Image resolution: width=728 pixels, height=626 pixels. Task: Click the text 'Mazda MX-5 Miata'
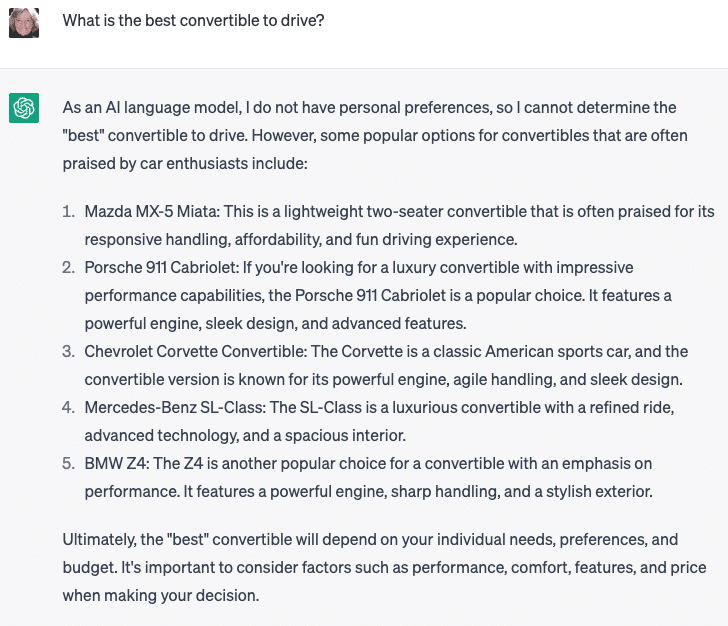click(x=151, y=212)
